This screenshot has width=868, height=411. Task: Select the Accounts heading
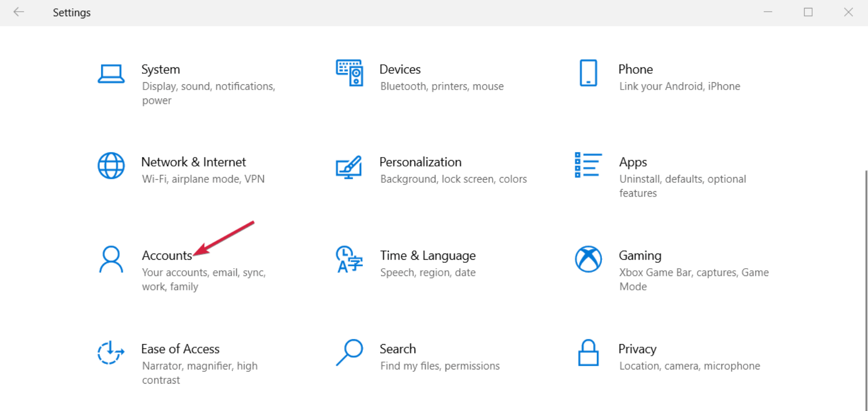[167, 256]
